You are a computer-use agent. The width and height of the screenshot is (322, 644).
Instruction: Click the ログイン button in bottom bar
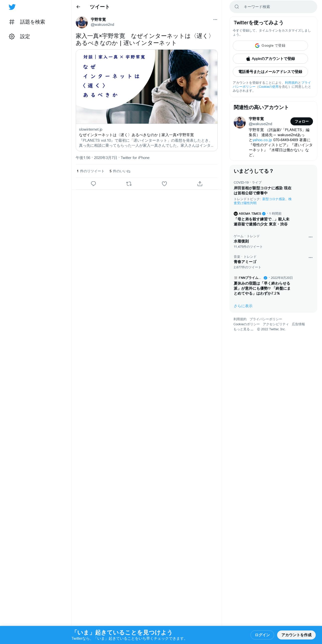[x=262, y=635]
